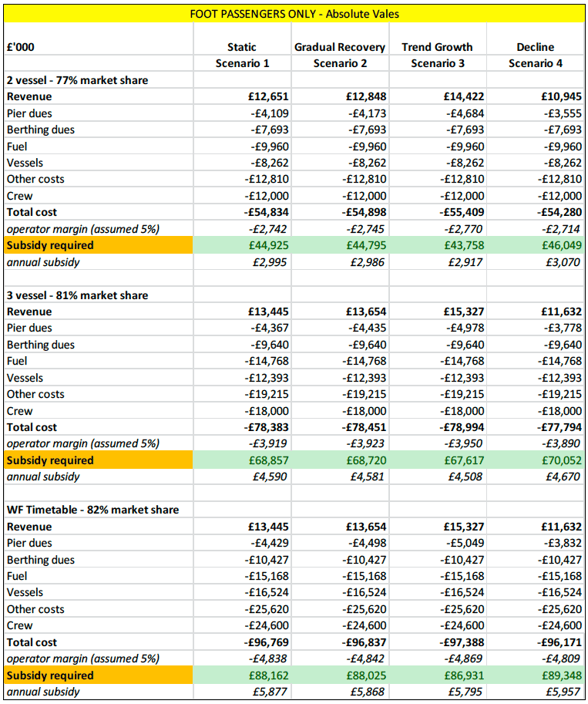
Task: Click the 'Trend Growth' column header
Action: (x=437, y=47)
